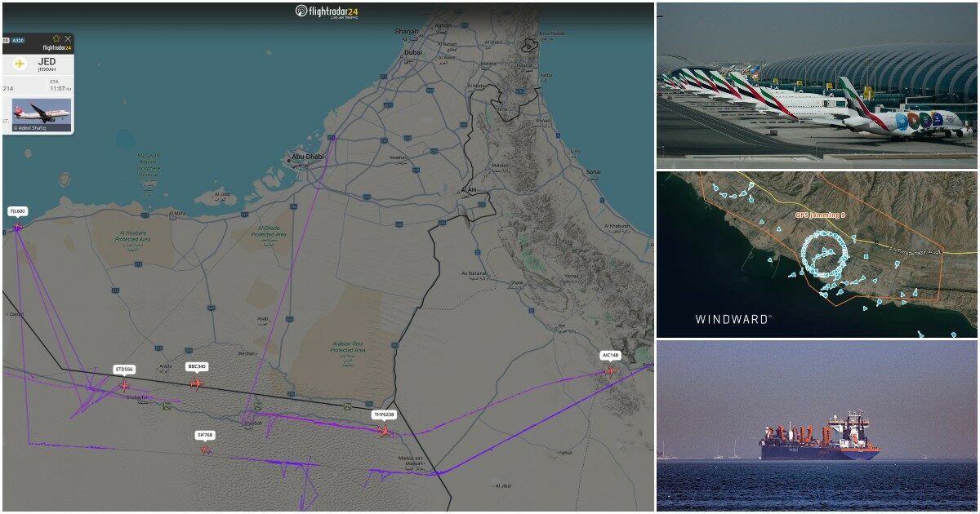Viewport: 980px width, 514px height.
Task: Open the aircraft photo by Adeel Shafiq
Action: (x=42, y=114)
